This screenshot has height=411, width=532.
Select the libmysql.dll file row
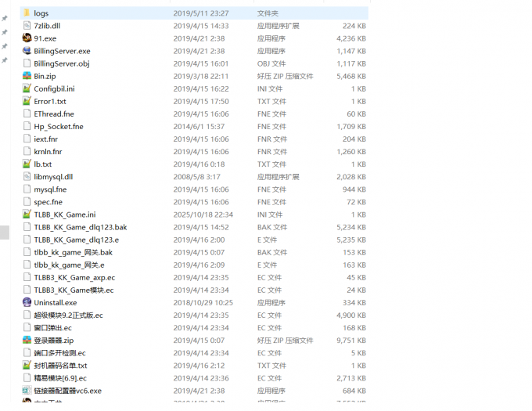[53, 177]
